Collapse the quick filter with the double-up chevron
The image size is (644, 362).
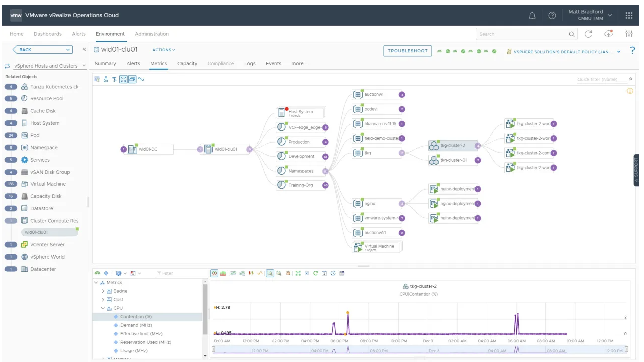click(x=631, y=79)
